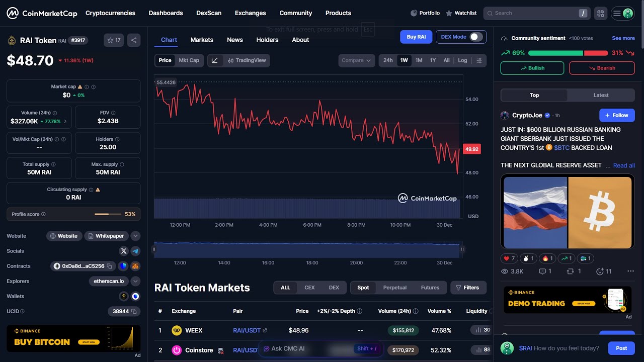The image size is (644, 362).
Task: Click the Buy RAI button
Action: coord(416,37)
